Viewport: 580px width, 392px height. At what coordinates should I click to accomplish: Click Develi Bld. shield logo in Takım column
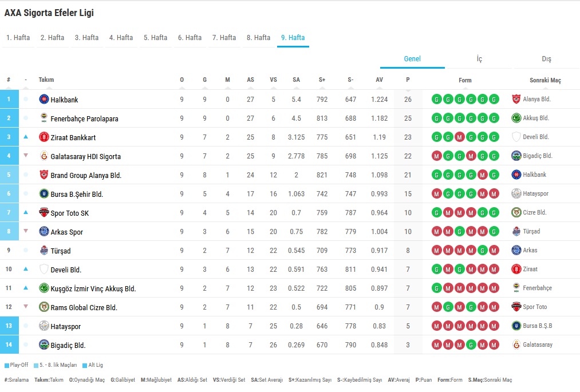click(x=44, y=269)
